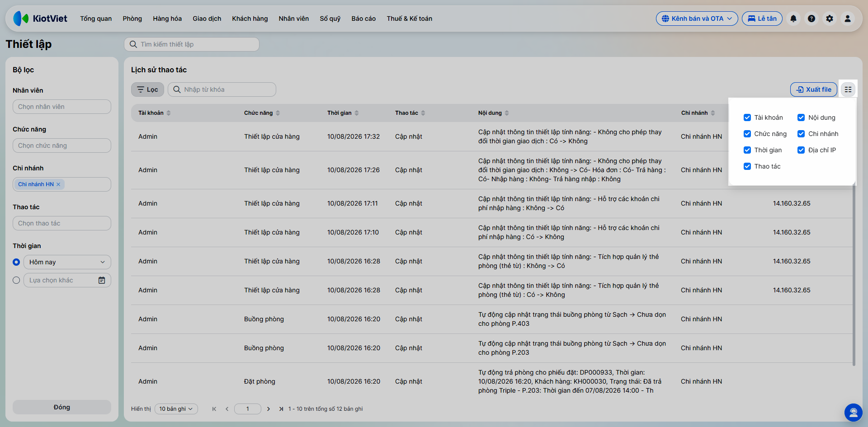The height and width of the screenshot is (427, 868).
Task: Expand the Hôm nay time dropdown
Action: pos(67,262)
